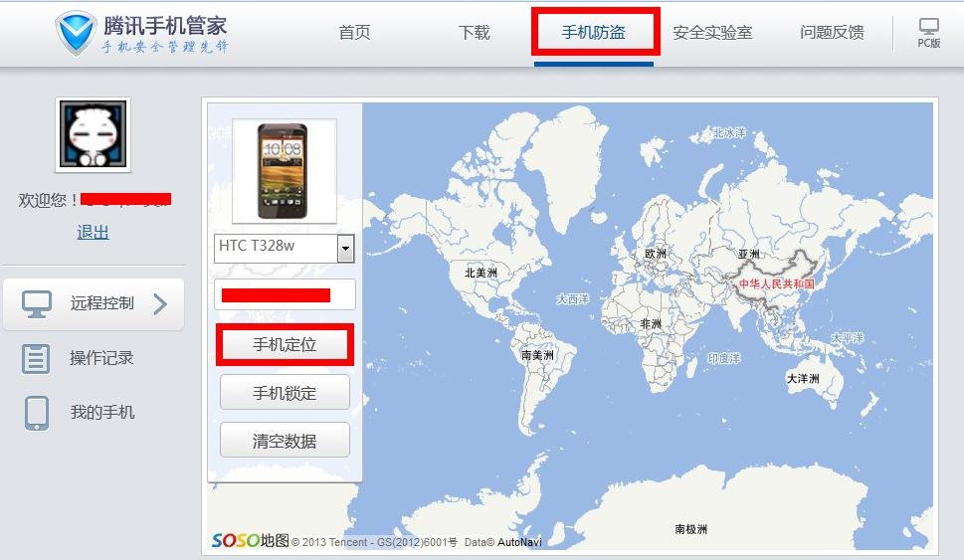Click the PC版 monitor icon

click(x=928, y=28)
